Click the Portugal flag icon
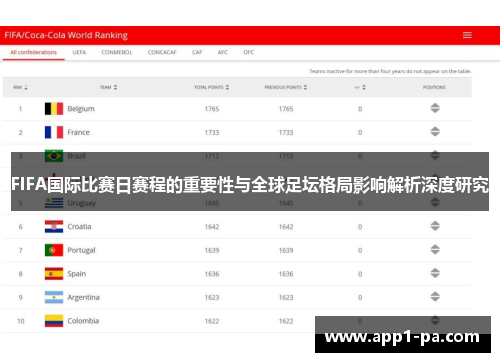The image size is (500, 362). click(54, 250)
